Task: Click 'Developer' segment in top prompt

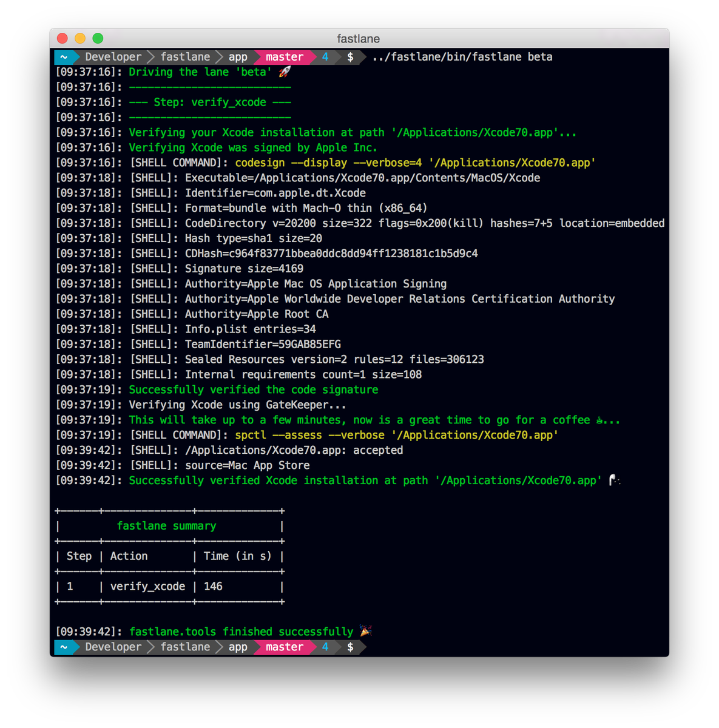Action: click(x=113, y=56)
